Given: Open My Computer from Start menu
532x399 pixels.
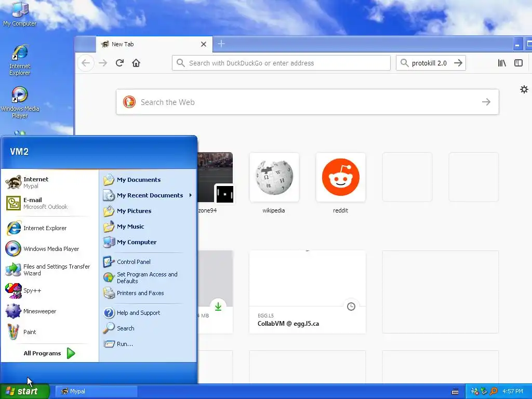Looking at the screenshot, I should tap(148, 242).
